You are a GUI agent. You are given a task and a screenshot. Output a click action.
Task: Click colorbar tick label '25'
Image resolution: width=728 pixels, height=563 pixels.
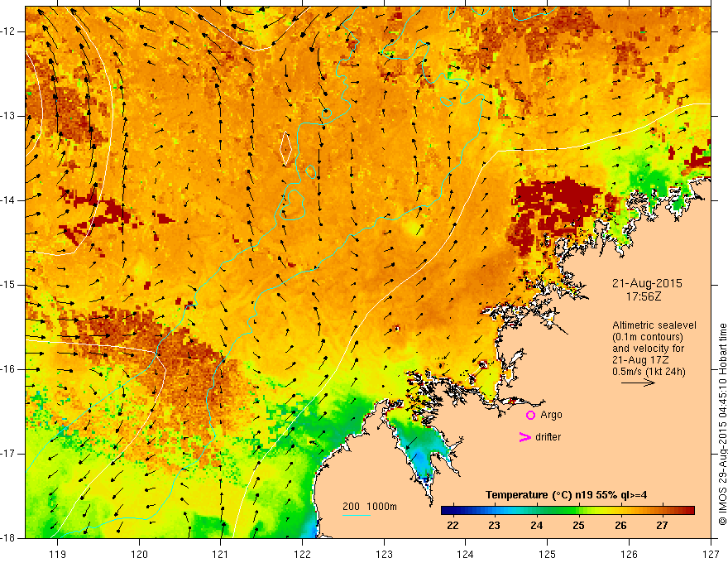click(x=578, y=526)
